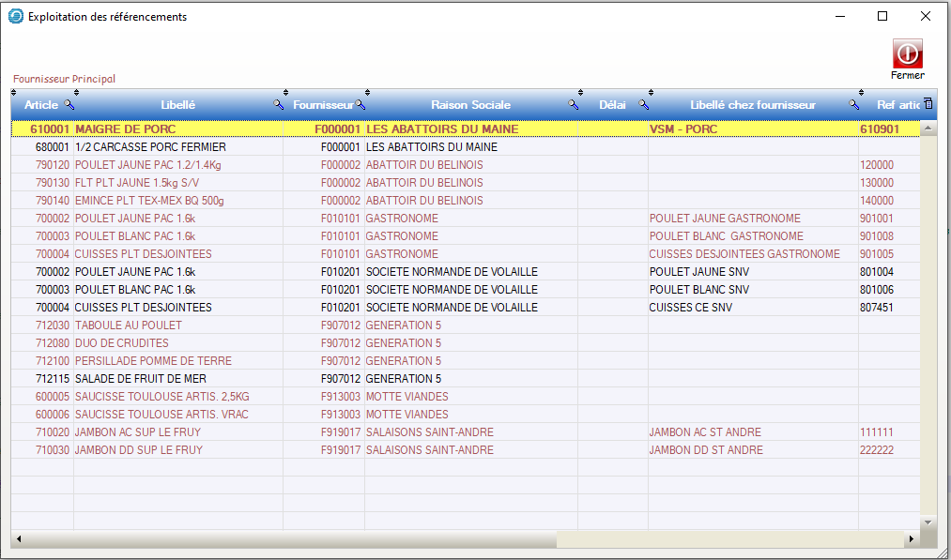951x560 pixels.
Task: Click magnifier in Libellé chez fournisseur column
Action: tap(853, 105)
